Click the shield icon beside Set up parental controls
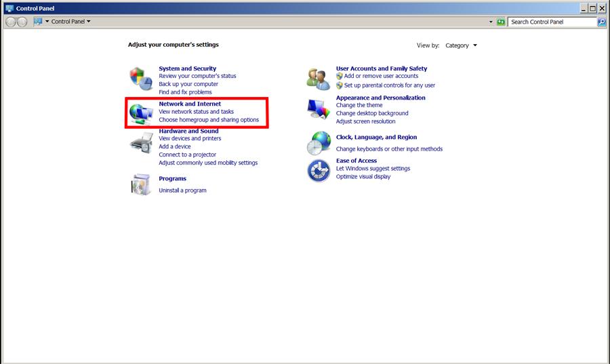The height and width of the screenshot is (364, 610). (x=340, y=85)
